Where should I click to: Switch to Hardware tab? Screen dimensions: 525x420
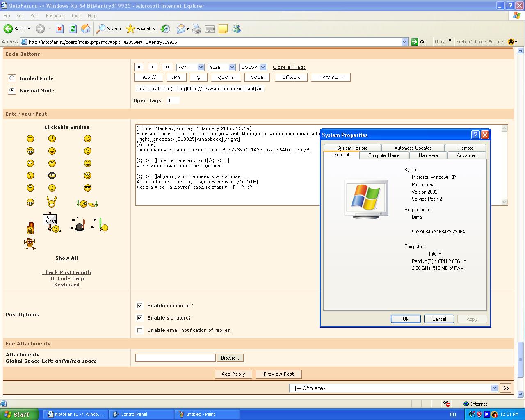[x=428, y=155]
